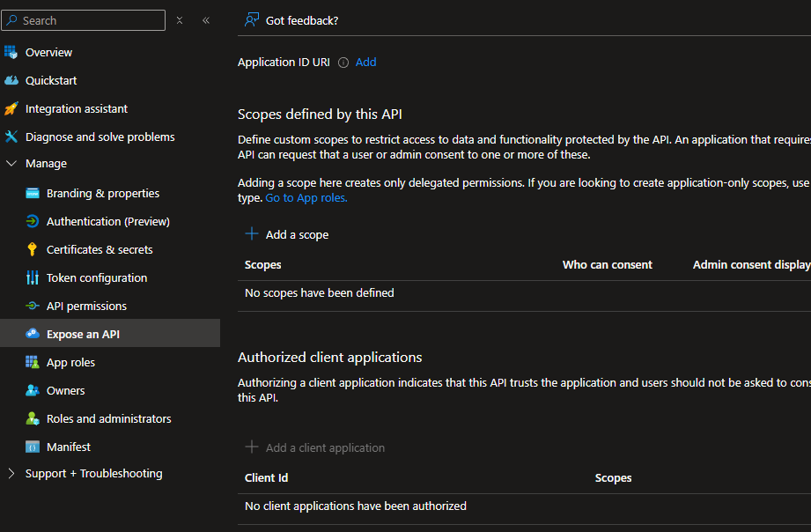
Task: Click the API permissions icon
Action: pos(32,306)
